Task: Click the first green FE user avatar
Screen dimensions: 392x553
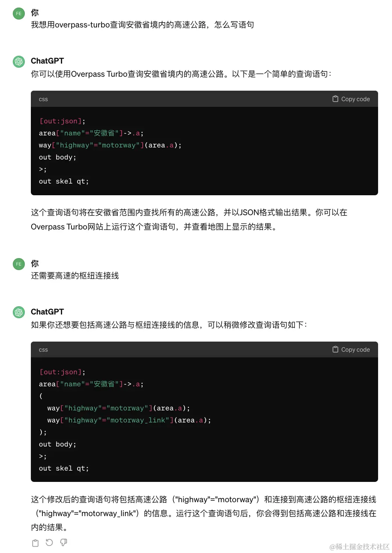Action: point(19,14)
